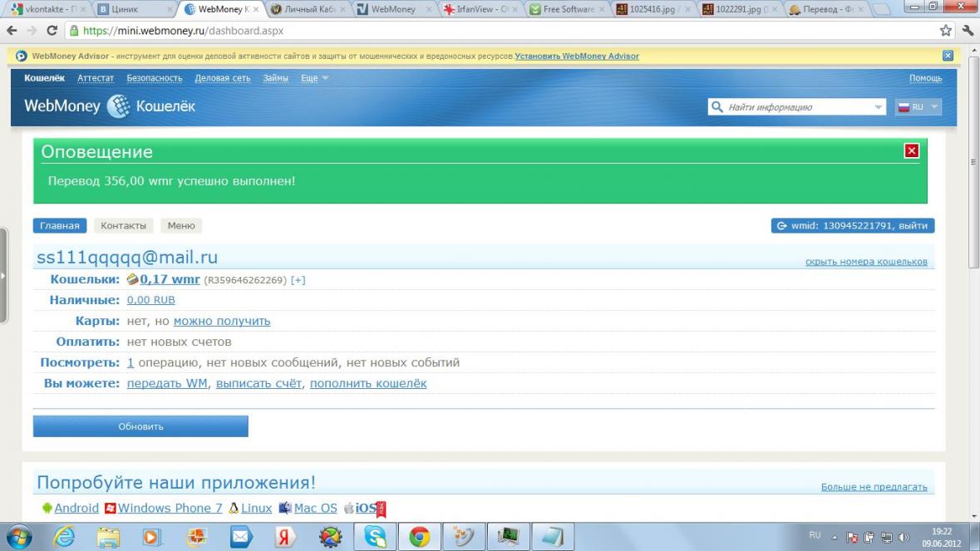Click the magnifier icon in search box
This screenshot has width=980, height=551.
coord(717,107)
